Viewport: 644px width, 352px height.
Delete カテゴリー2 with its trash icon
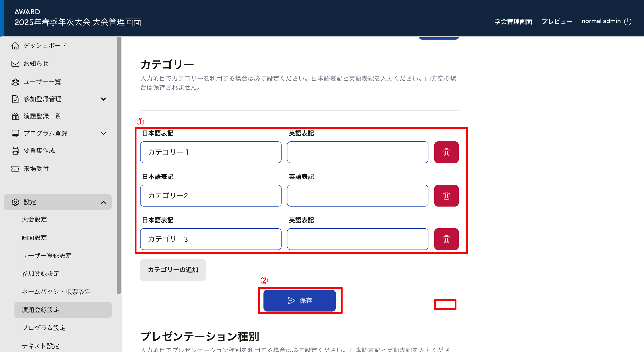pyautogui.click(x=446, y=195)
